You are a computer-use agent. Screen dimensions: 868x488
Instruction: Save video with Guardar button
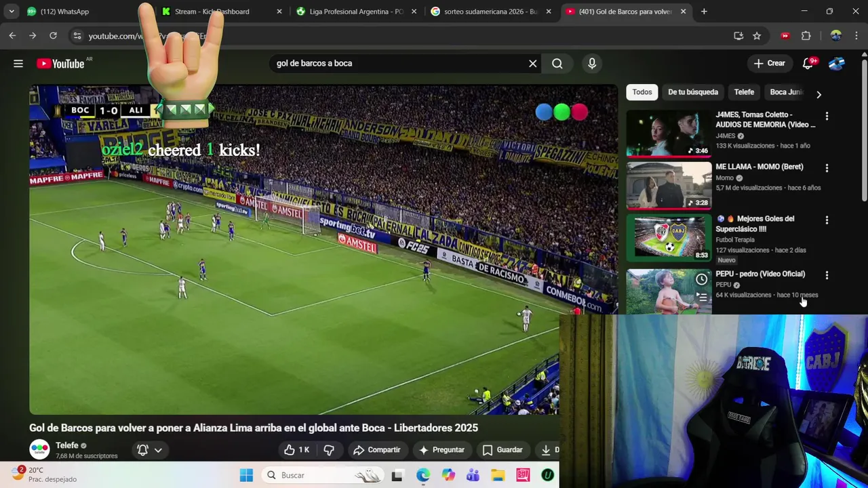502,450
